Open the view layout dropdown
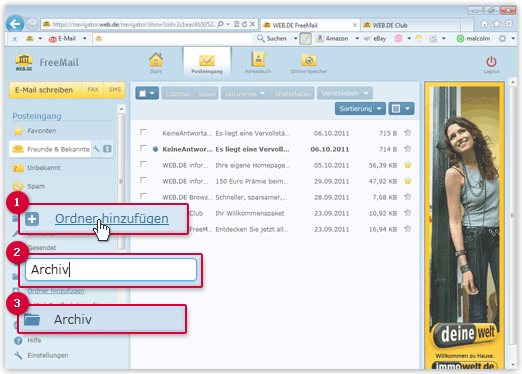522x374 pixels. [x=401, y=109]
